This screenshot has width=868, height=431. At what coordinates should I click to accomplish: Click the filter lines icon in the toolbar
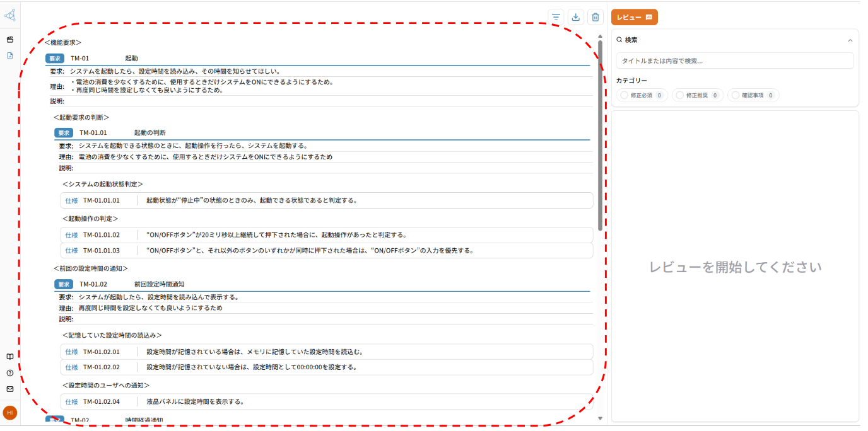pyautogui.click(x=556, y=18)
